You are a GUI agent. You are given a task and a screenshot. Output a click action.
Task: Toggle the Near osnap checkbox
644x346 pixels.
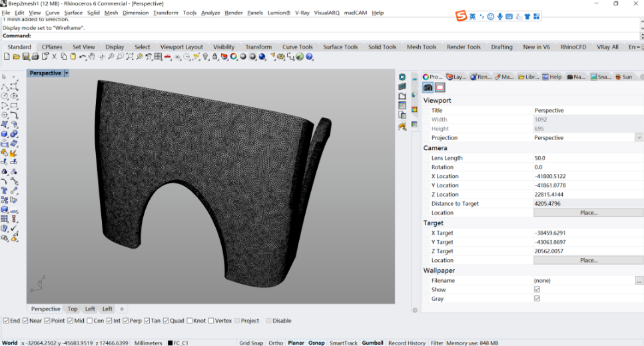[25, 321]
